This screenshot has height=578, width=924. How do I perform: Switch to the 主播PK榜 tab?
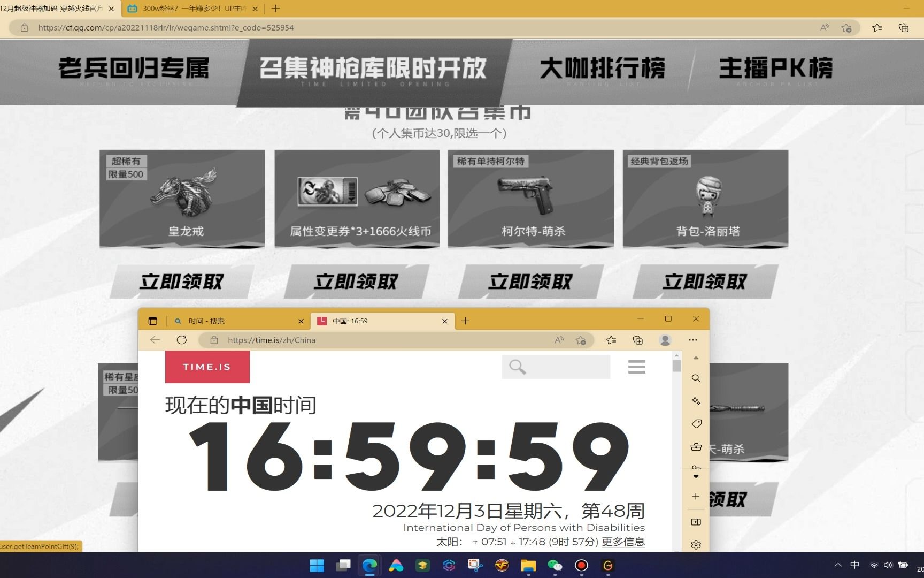776,69
